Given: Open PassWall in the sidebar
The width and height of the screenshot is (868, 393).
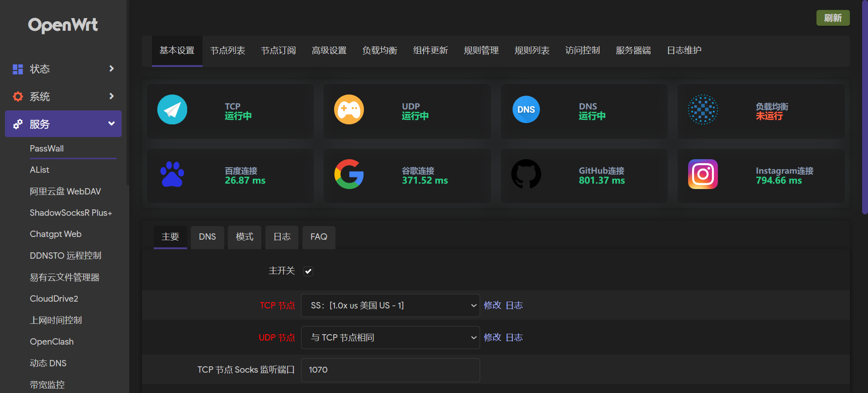Looking at the screenshot, I should point(47,148).
